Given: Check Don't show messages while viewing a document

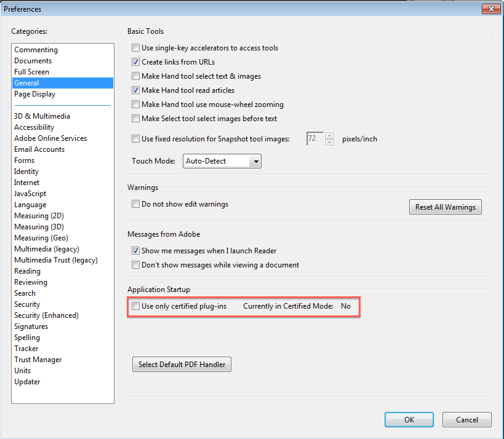Looking at the screenshot, I should pyautogui.click(x=135, y=264).
